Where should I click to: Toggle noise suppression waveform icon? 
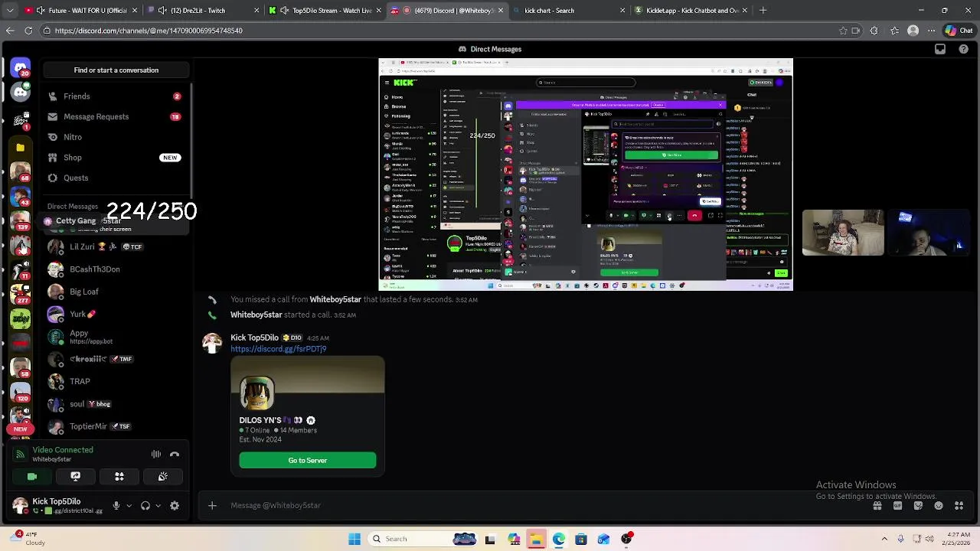tap(156, 454)
